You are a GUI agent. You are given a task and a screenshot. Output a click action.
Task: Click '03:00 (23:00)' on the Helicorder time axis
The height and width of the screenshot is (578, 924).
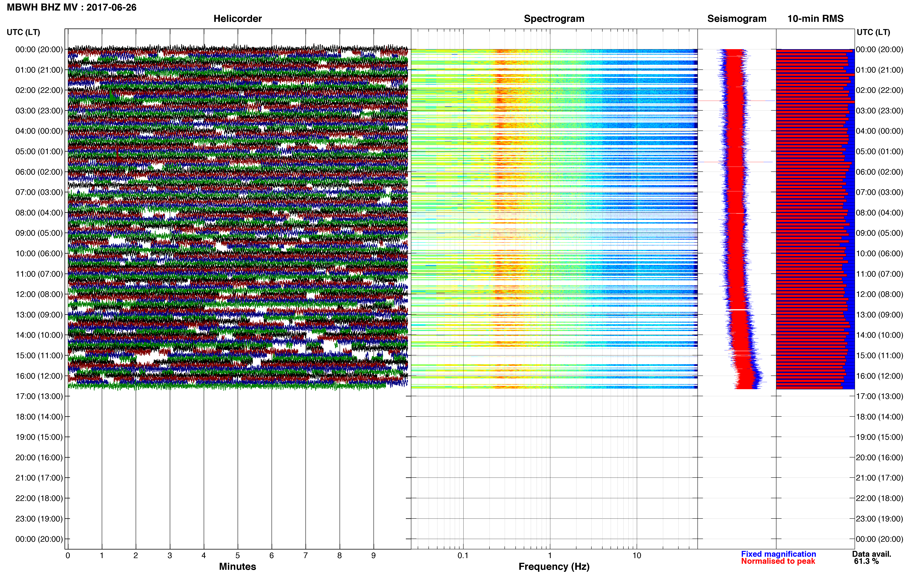coord(39,111)
